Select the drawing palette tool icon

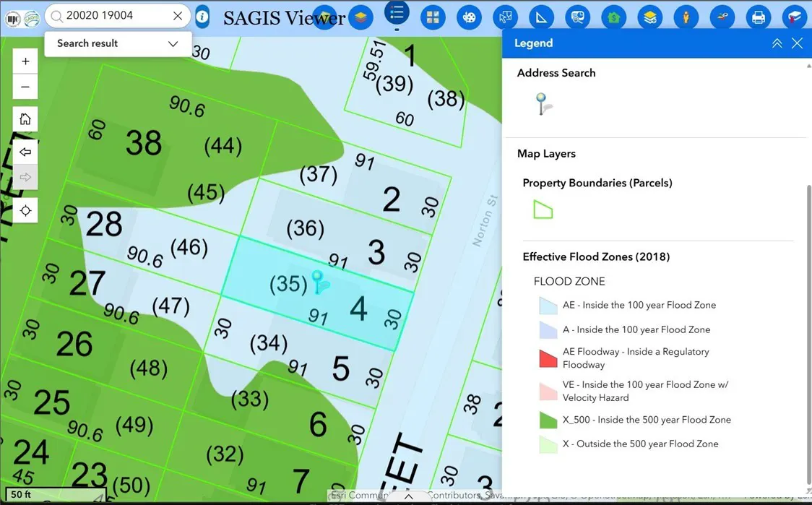tap(469, 17)
